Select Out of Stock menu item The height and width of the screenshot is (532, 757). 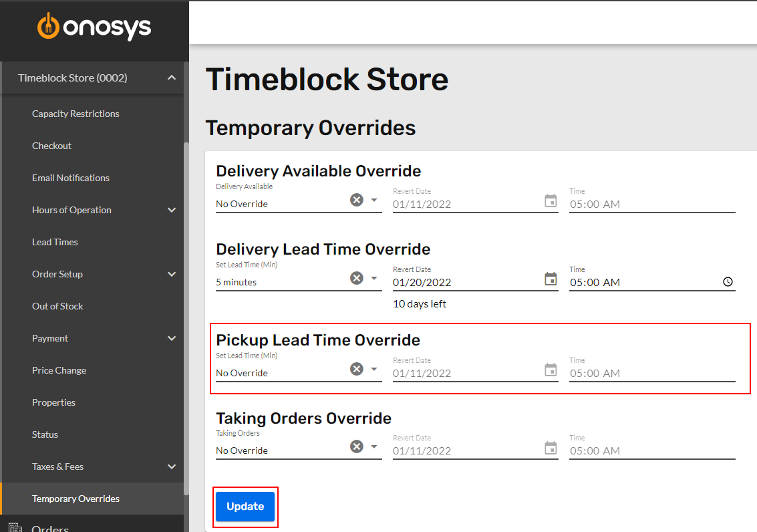click(57, 307)
